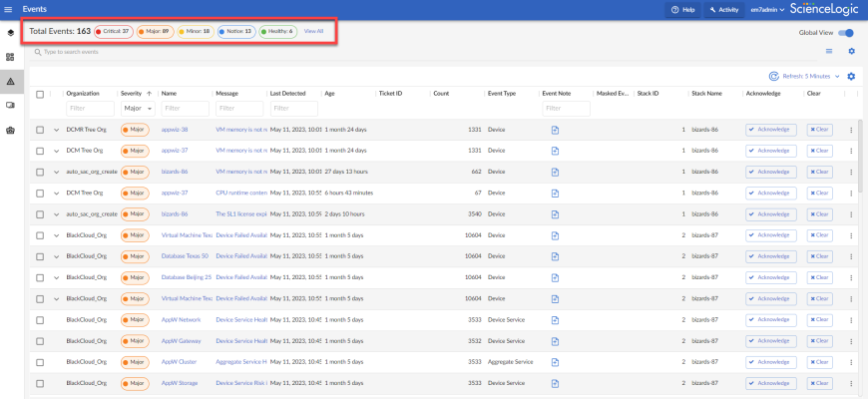The width and height of the screenshot is (868, 399).
Task: Open the grid settings gear beside Refresh
Action: pos(851,76)
